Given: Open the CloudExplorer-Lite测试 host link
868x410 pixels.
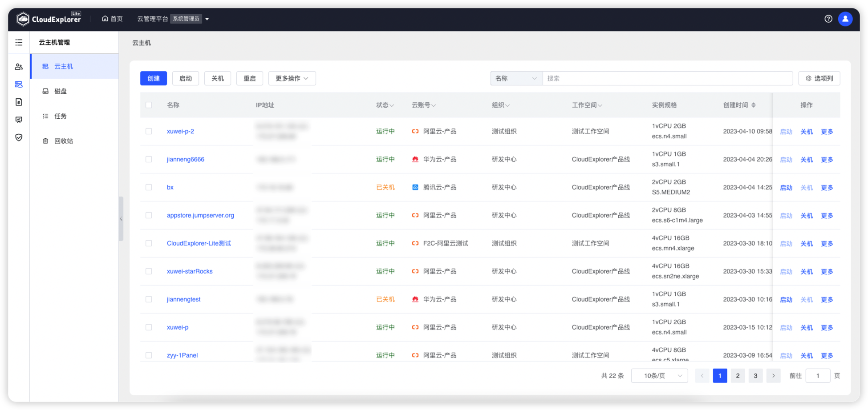Looking at the screenshot, I should pos(199,243).
